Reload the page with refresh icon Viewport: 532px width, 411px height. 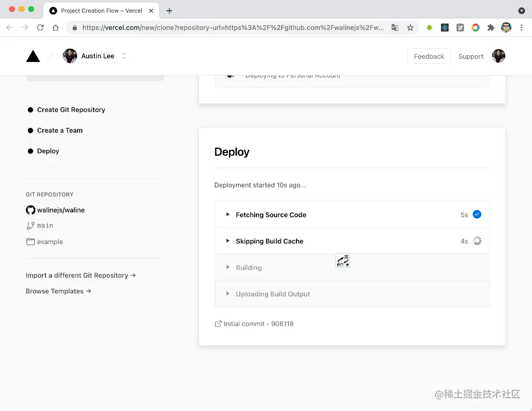40,27
